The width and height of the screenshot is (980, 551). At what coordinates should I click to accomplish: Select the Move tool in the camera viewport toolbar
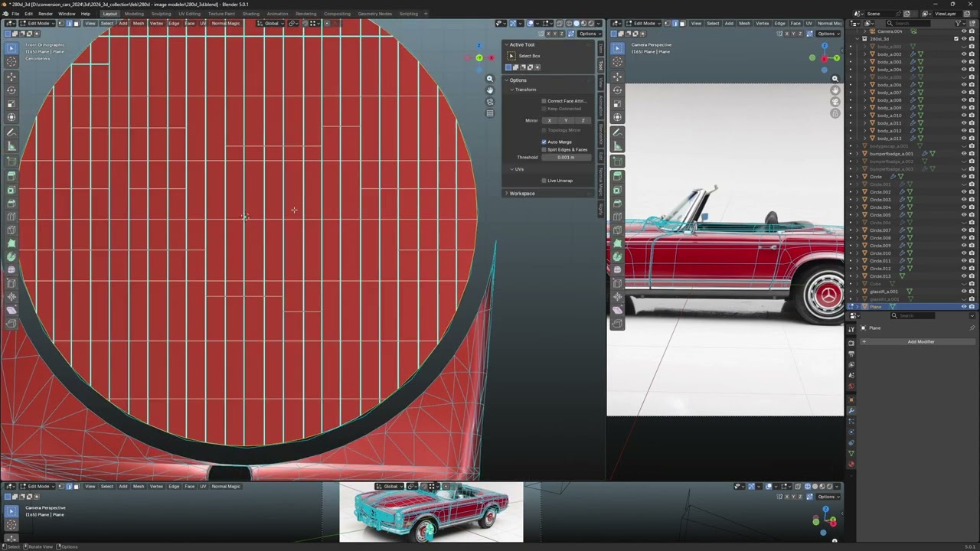[617, 77]
